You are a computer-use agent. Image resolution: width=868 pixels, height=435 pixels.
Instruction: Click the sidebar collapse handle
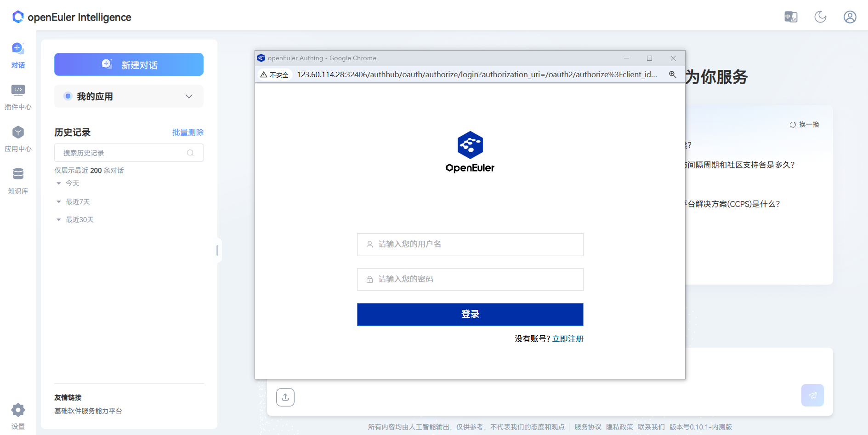[217, 250]
